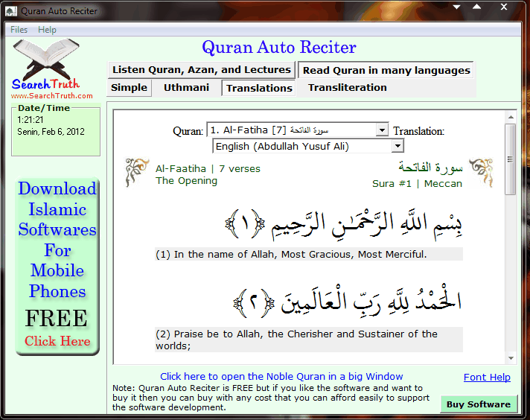Minimize the Quran Auto Reciter window
The width and height of the screenshot is (530, 420).
(x=456, y=7)
